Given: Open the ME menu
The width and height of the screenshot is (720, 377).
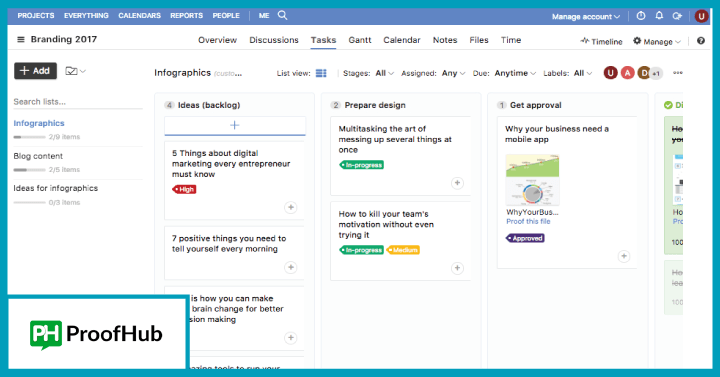Looking at the screenshot, I should (264, 16).
